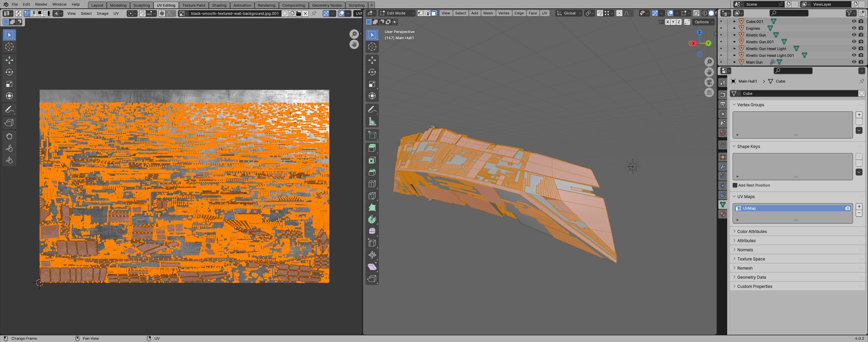Screen dimensions: 868x342
Task: Hide Engines object in viewport
Action: coord(854,28)
